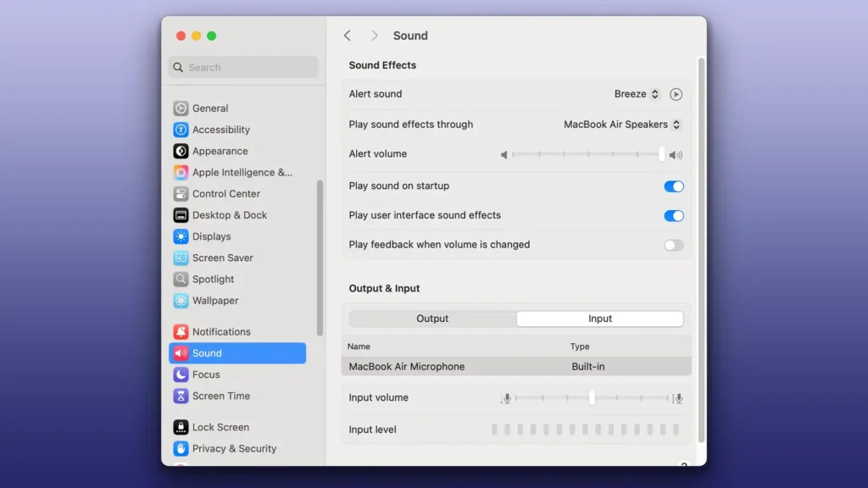Select the Control Center sidebar icon
The height and width of the screenshot is (488, 868).
pyautogui.click(x=181, y=194)
